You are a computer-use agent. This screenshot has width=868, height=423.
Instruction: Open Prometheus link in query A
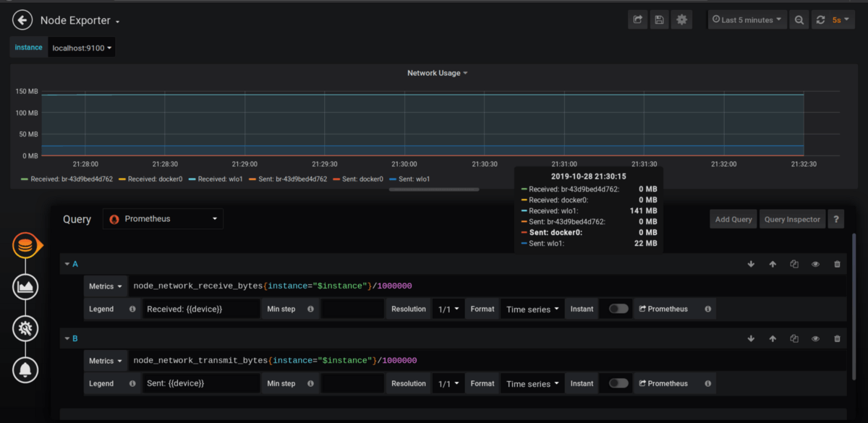tap(664, 309)
